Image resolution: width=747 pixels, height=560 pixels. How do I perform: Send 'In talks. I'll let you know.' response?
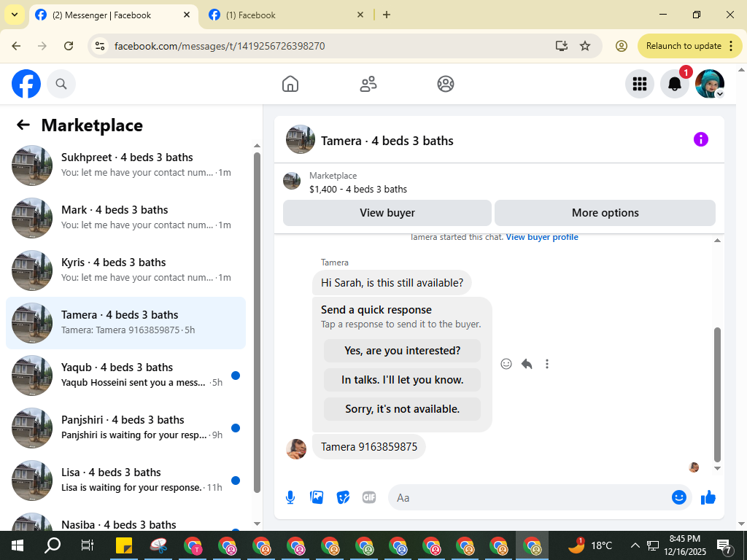402,380
